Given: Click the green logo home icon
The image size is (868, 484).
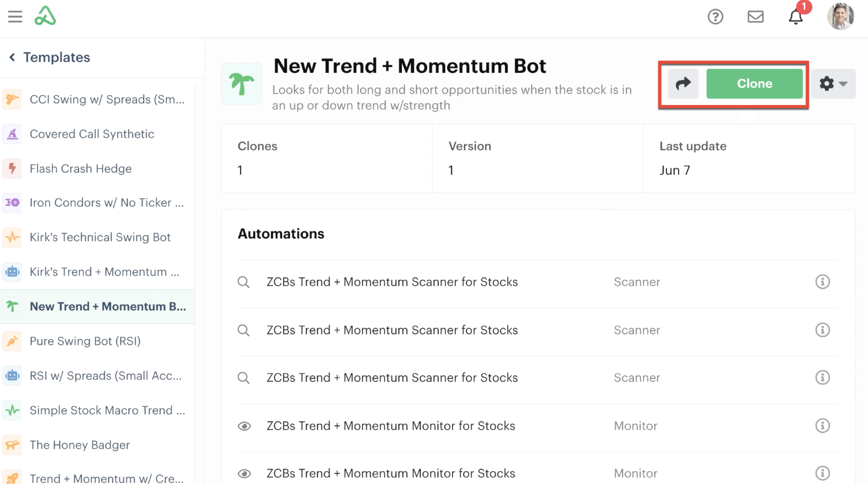Looking at the screenshot, I should click(45, 16).
